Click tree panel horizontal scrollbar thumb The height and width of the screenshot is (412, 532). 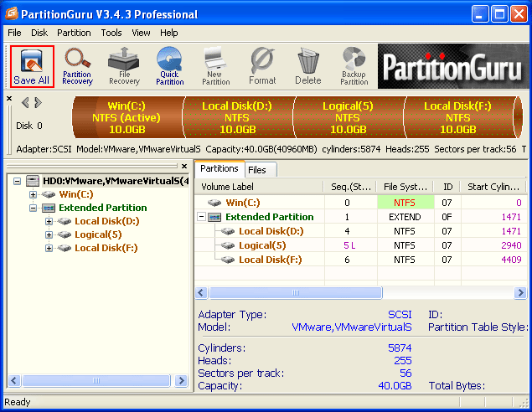click(96, 380)
